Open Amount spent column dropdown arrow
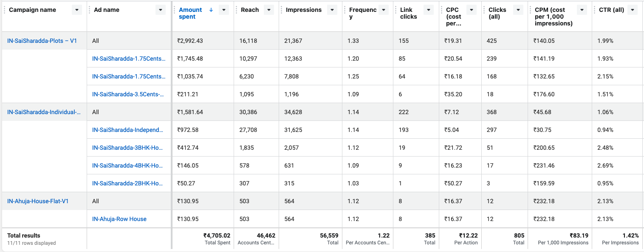The width and height of the screenshot is (644, 252). (x=224, y=10)
